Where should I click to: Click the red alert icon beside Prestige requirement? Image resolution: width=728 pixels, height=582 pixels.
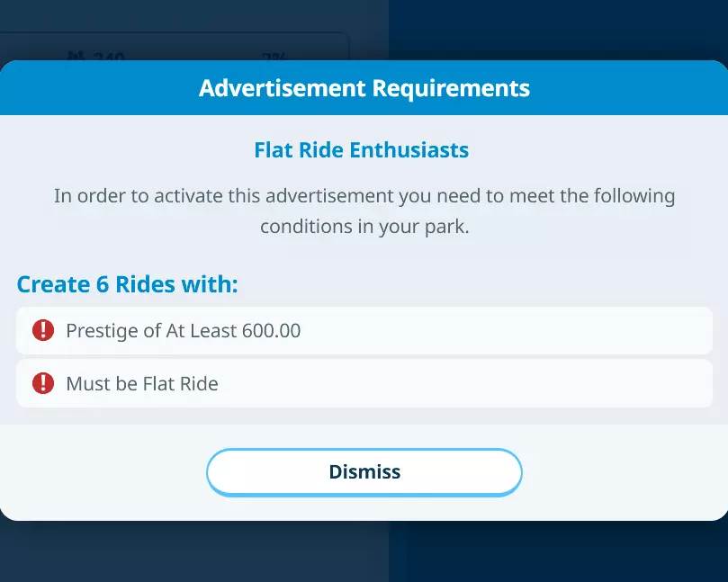(x=43, y=330)
